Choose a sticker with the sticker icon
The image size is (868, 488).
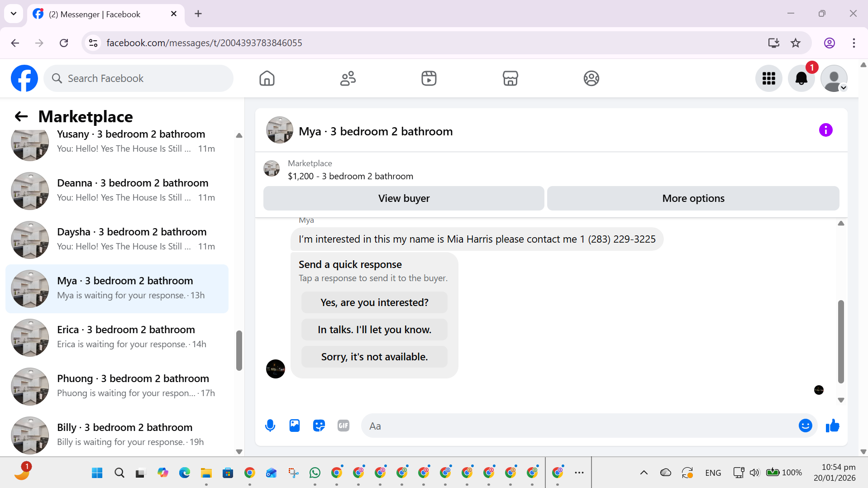(x=319, y=426)
